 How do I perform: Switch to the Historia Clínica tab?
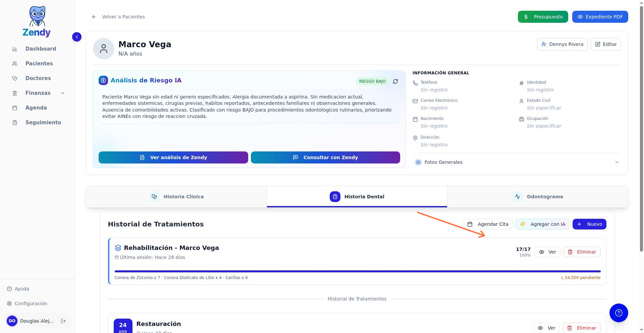[x=176, y=197]
